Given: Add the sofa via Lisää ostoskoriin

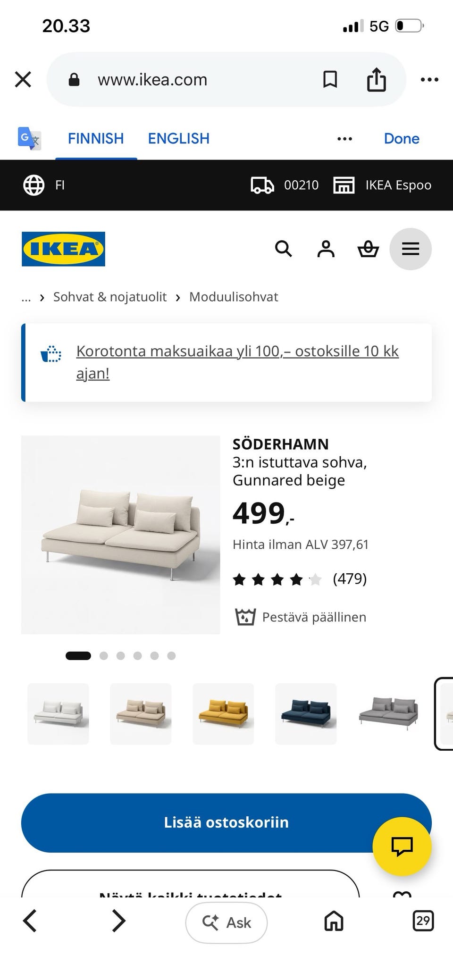Looking at the screenshot, I should 226,822.
